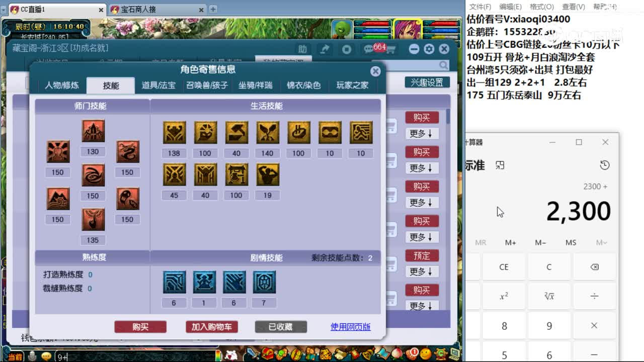Open a new browser tab with plus button

click(x=213, y=9)
